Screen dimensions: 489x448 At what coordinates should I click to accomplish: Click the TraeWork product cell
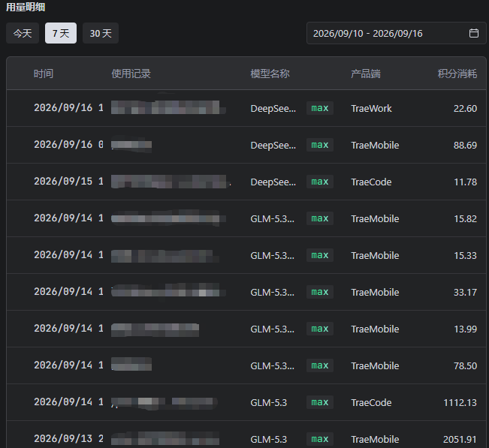click(x=371, y=108)
